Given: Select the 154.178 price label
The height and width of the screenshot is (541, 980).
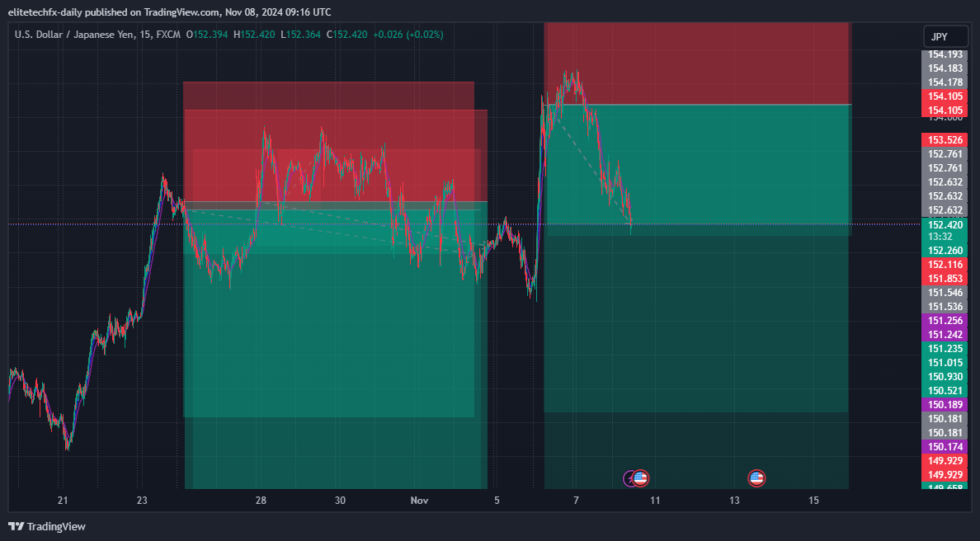Looking at the screenshot, I should [x=945, y=82].
